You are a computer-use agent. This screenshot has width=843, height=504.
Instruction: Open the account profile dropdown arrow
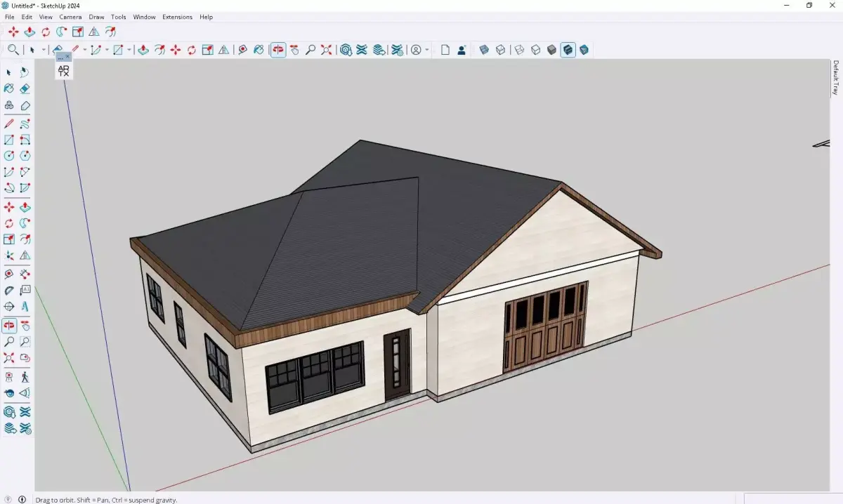pos(427,50)
